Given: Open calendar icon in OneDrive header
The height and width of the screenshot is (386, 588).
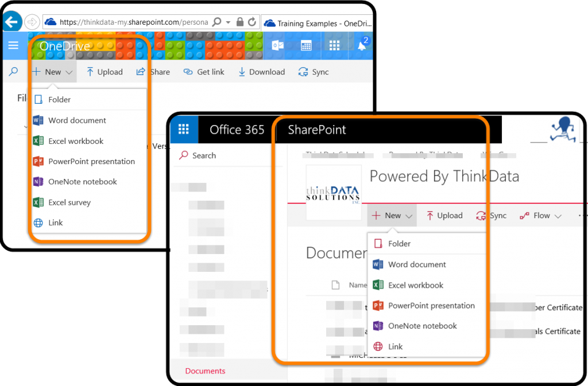Looking at the screenshot, I should (x=306, y=46).
